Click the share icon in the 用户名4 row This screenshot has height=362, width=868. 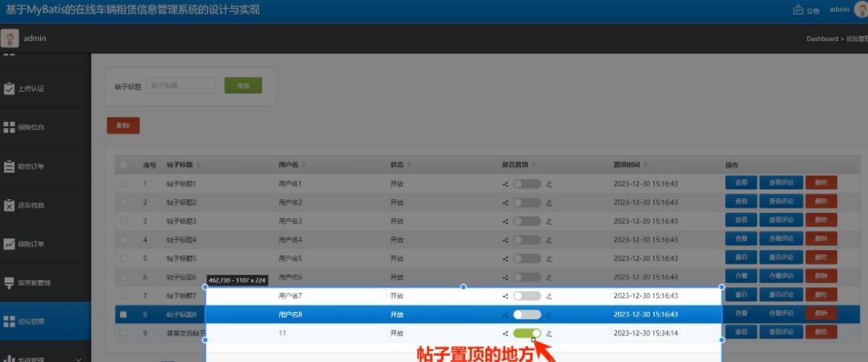tap(505, 240)
